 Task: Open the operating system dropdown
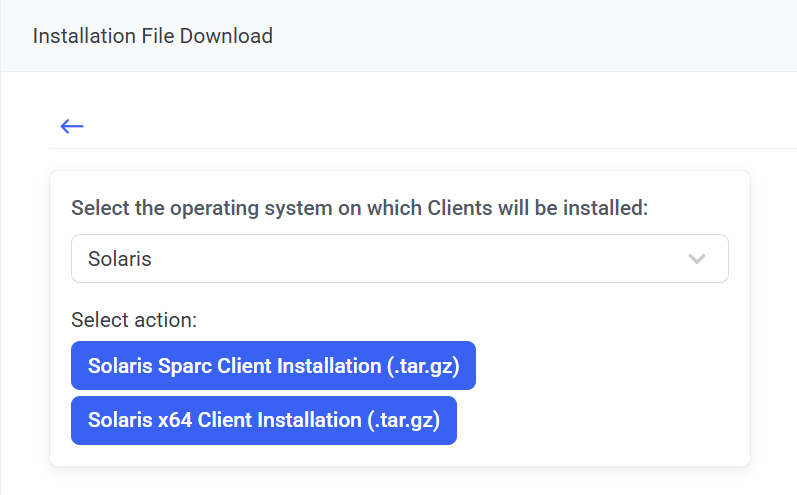coord(399,259)
